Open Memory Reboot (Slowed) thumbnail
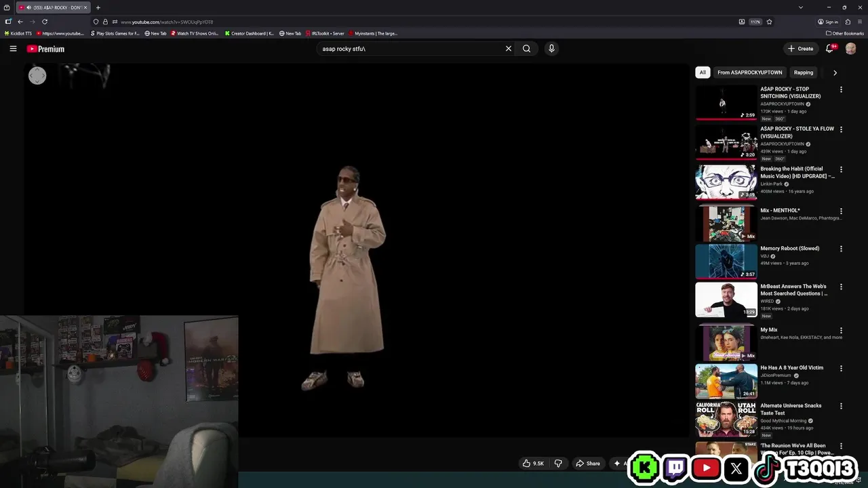 [726, 262]
